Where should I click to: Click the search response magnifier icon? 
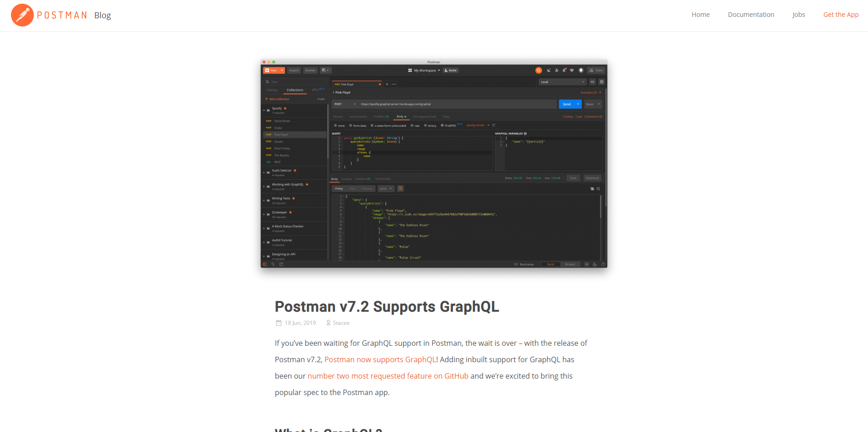tap(598, 188)
